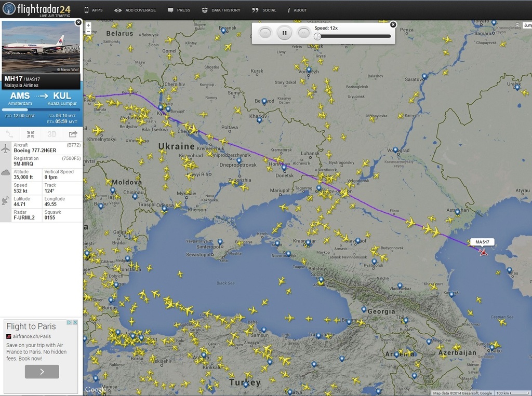Close the Air France advertisement
Viewport: 532px width, 396px height.
75,322
